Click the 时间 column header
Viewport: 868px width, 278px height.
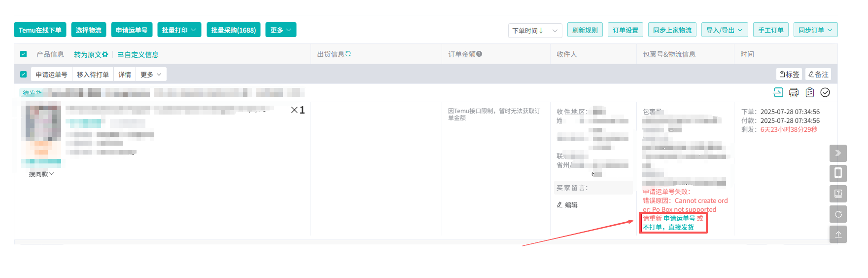point(747,54)
